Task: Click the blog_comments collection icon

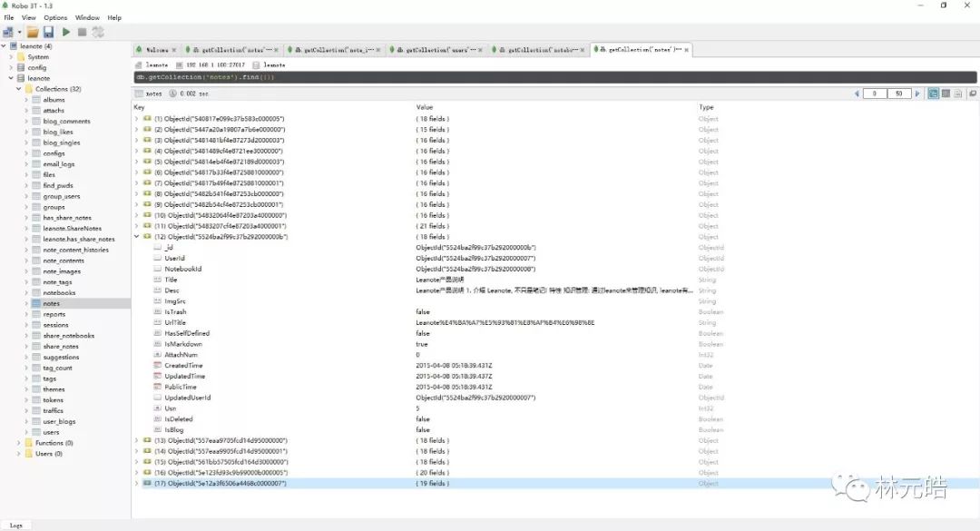Action: [x=36, y=121]
